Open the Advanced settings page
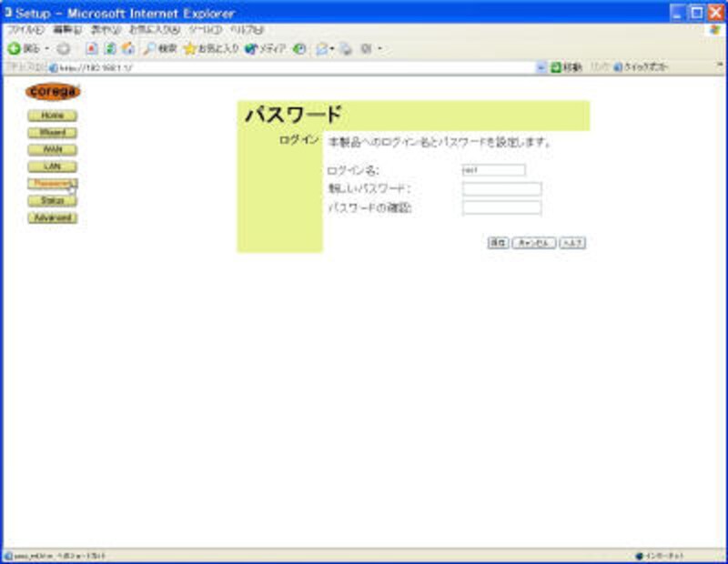The height and width of the screenshot is (564, 728). click(52, 218)
